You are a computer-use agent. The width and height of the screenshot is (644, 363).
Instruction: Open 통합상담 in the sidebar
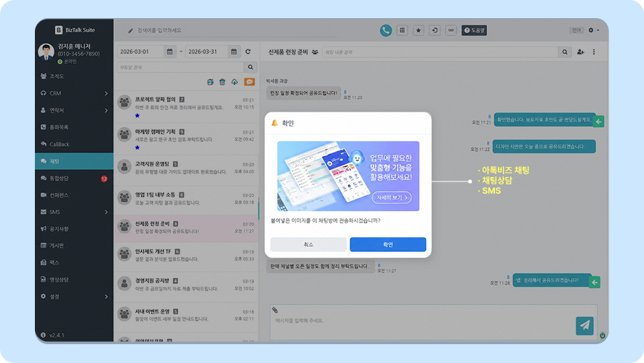tap(74, 179)
